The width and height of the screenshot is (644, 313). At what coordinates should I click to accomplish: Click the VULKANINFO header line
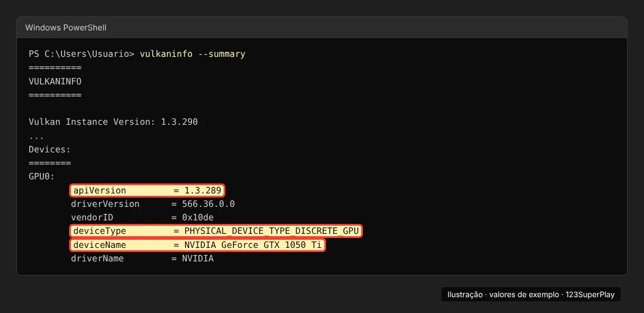pos(55,81)
